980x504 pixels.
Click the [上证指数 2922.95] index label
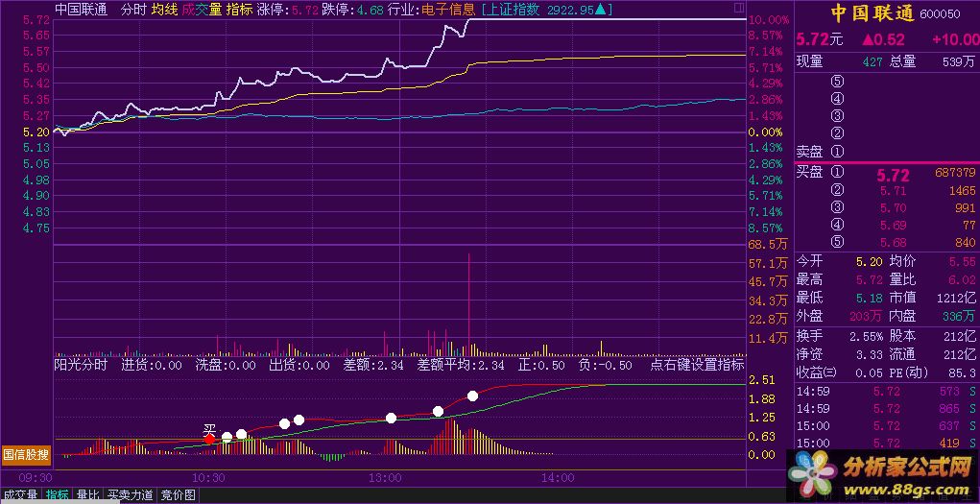click(547, 10)
